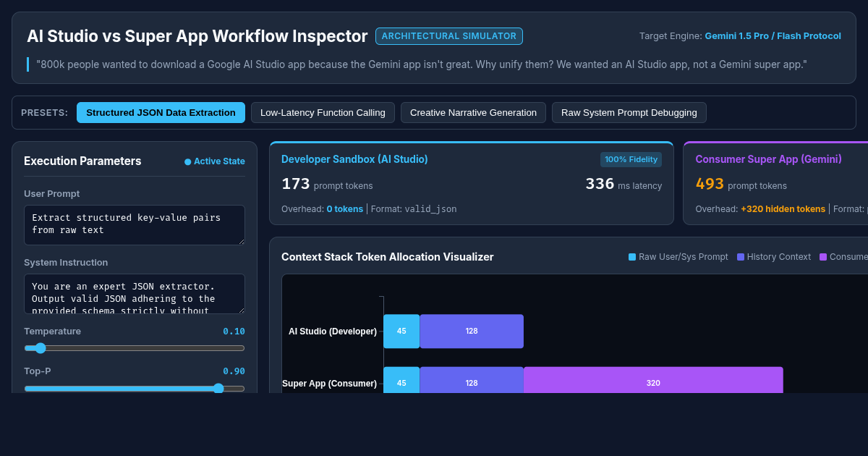
Task: Click the quoted 800k people description
Action: pos(422,64)
